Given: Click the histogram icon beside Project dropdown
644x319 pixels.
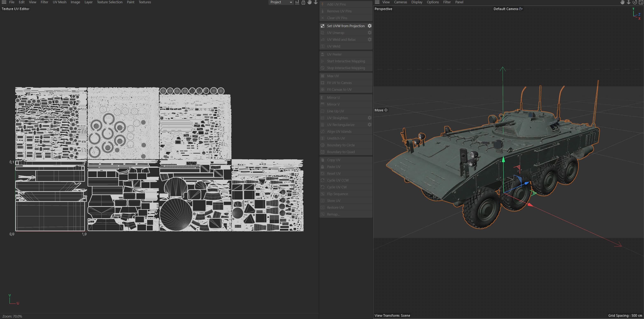Looking at the screenshot, I should (x=297, y=2).
